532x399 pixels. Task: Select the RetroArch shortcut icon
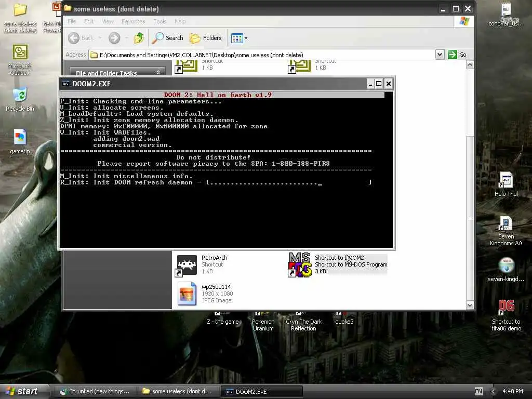187,265
